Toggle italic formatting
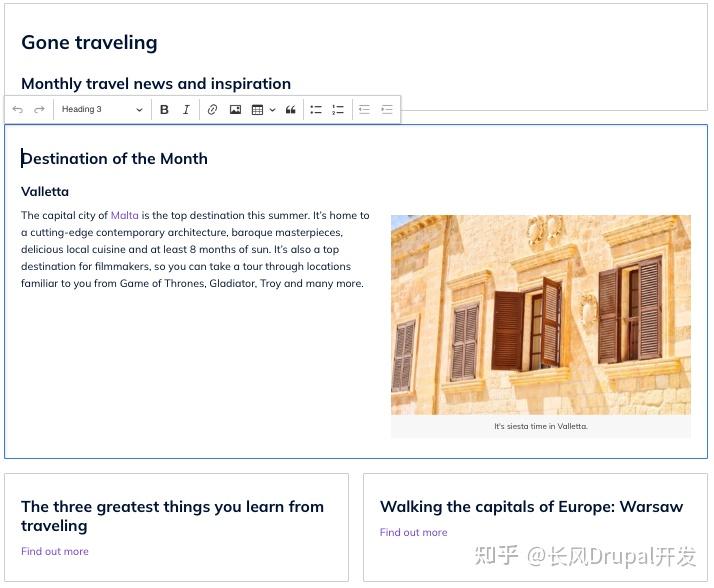Screen dimensions: 714x588 click(186, 109)
